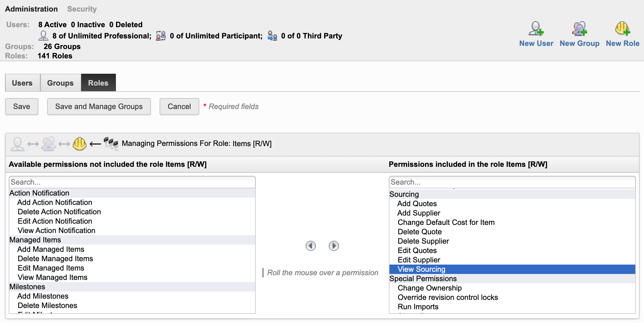Viewport: 644px width, 323px height.
Task: Open the Security breadcrumb link
Action: [x=82, y=9]
